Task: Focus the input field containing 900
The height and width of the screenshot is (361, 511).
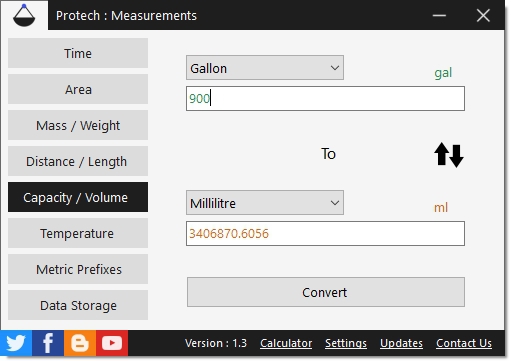Action: 325,99
